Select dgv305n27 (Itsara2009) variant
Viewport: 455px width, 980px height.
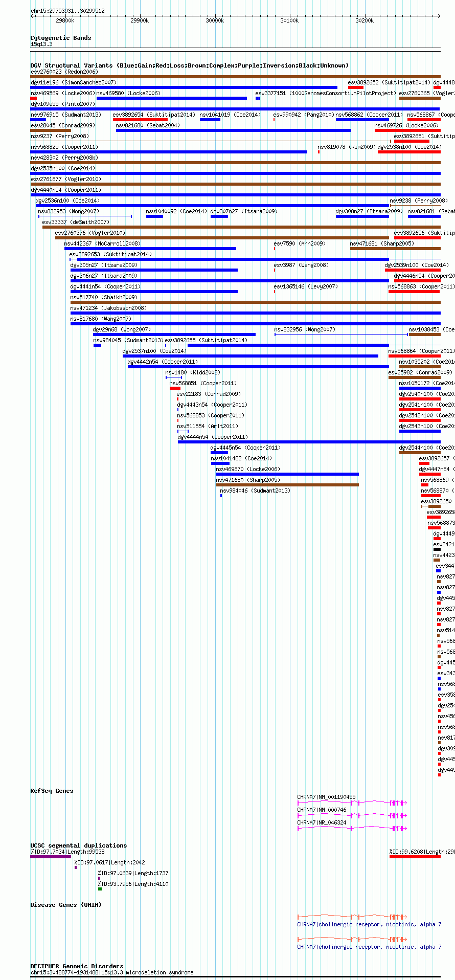[x=104, y=265]
